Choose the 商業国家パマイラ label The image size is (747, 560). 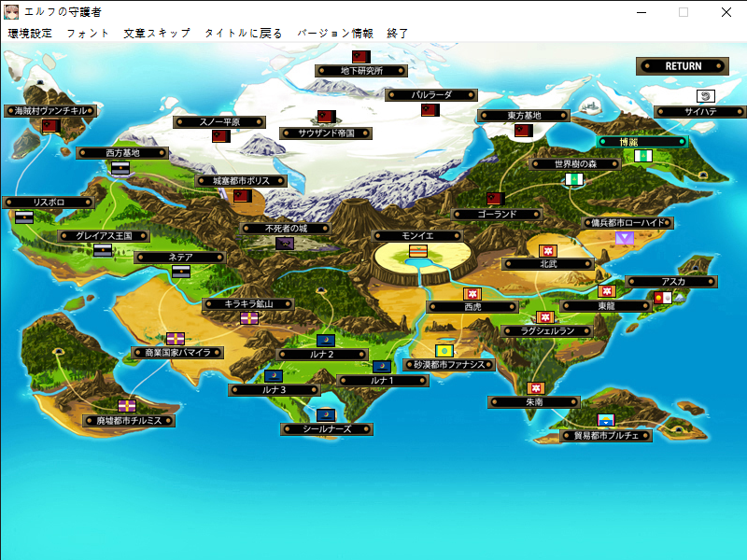pos(177,353)
